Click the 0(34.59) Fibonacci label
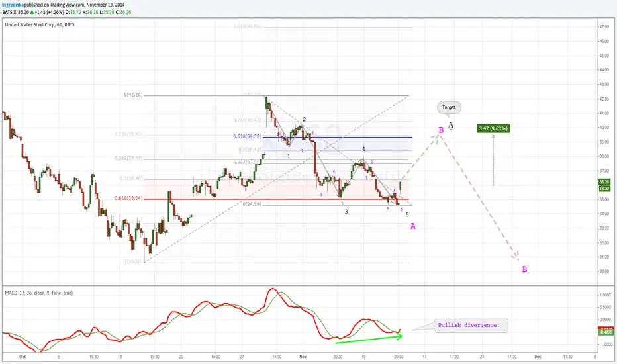Viewport: 617px width, 364px height. point(252,205)
